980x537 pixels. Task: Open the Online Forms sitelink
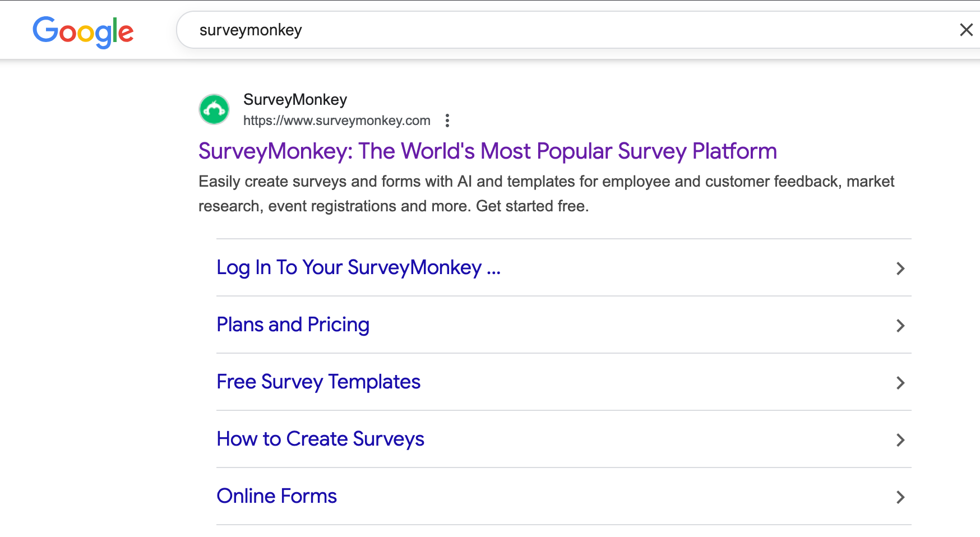click(276, 496)
